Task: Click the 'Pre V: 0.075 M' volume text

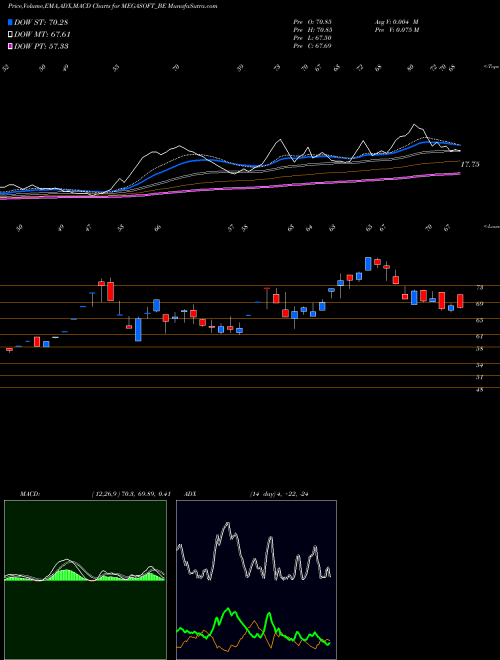Action: (397, 30)
